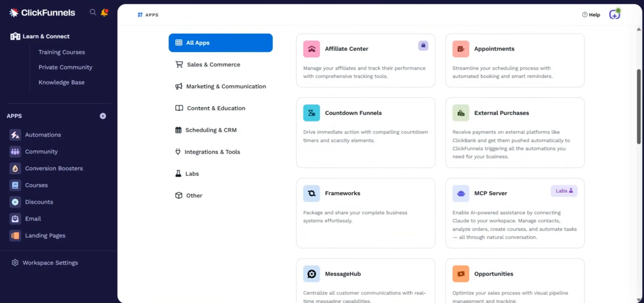This screenshot has height=303, width=644.
Task: Open the notifications bell icon
Action: [105, 12]
